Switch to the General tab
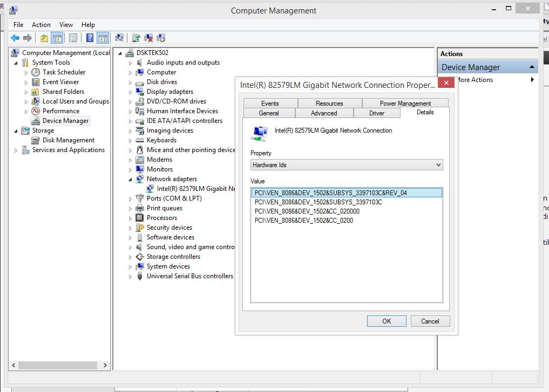This screenshot has height=392, width=549. pos(269,113)
